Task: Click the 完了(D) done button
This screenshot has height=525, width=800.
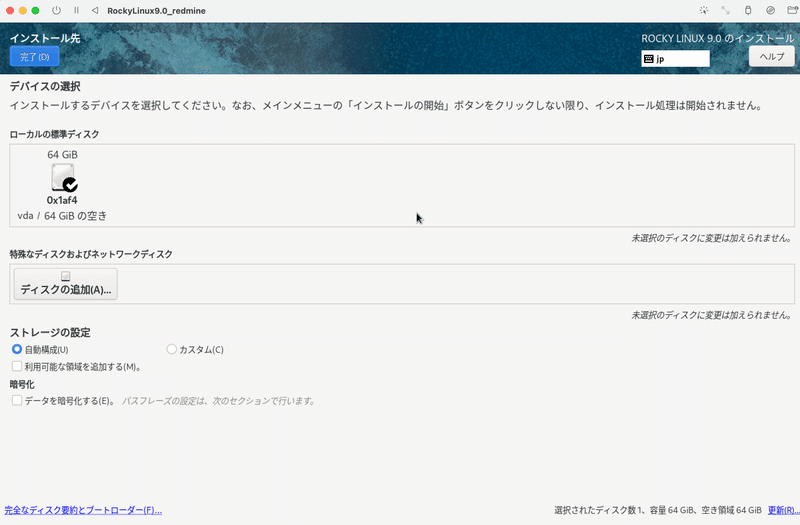Action: (x=35, y=57)
